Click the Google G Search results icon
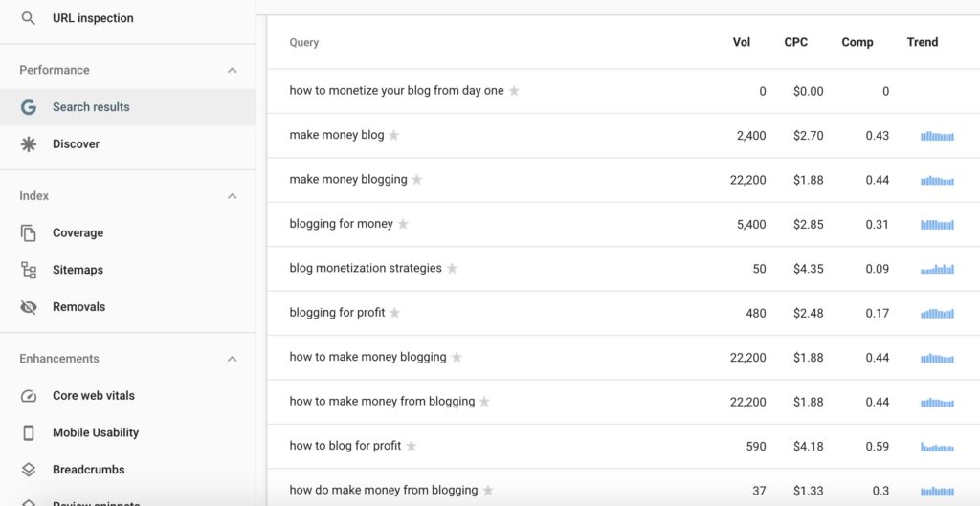The height and width of the screenshot is (506, 980). pos(29,107)
